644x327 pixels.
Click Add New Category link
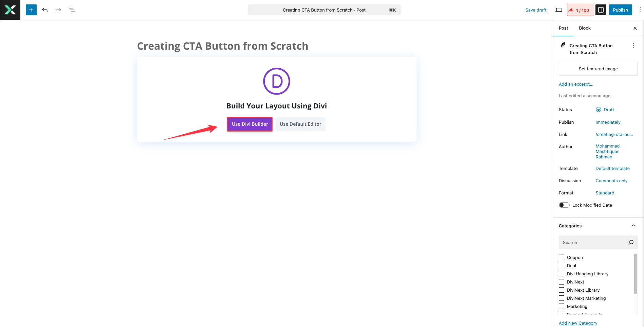tap(578, 323)
